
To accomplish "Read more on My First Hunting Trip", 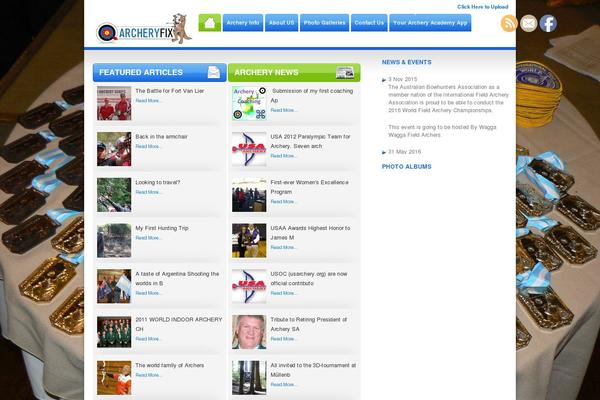I will (x=148, y=238).
